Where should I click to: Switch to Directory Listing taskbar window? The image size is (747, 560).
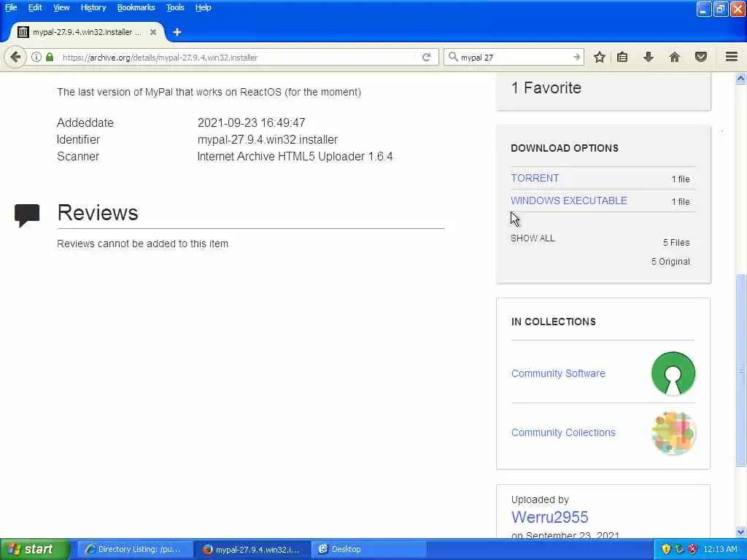(134, 549)
